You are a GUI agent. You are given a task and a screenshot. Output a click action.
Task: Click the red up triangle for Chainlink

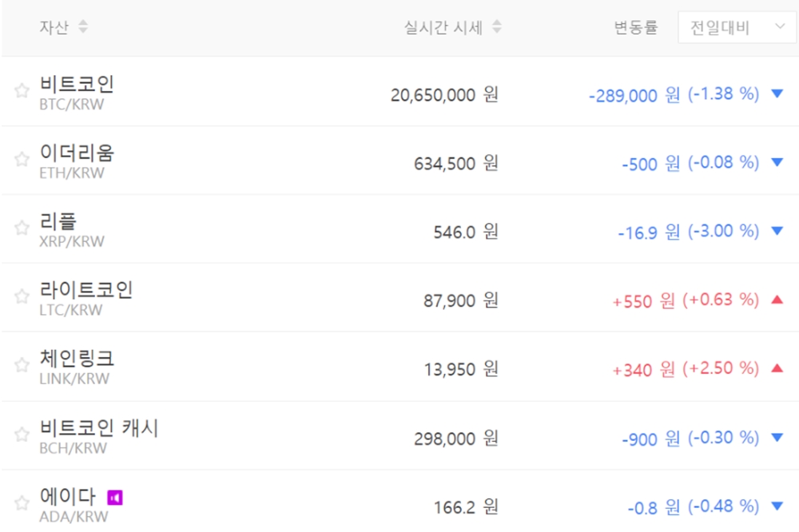777,368
